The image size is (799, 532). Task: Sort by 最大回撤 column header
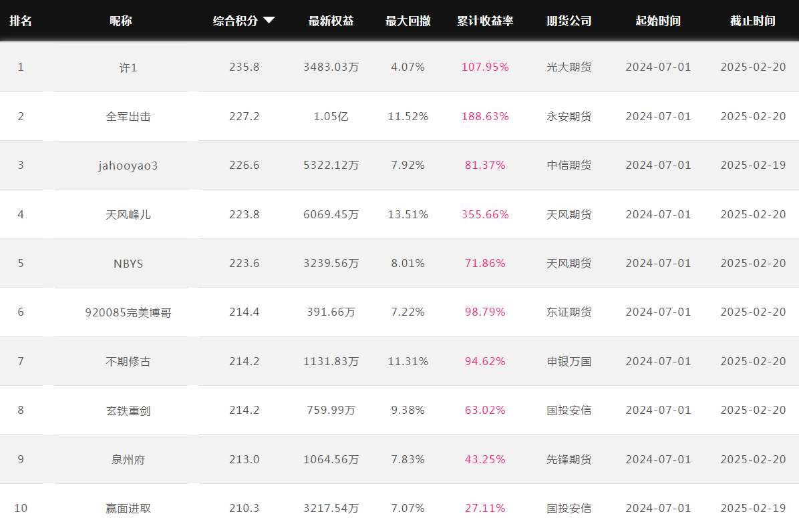click(408, 21)
